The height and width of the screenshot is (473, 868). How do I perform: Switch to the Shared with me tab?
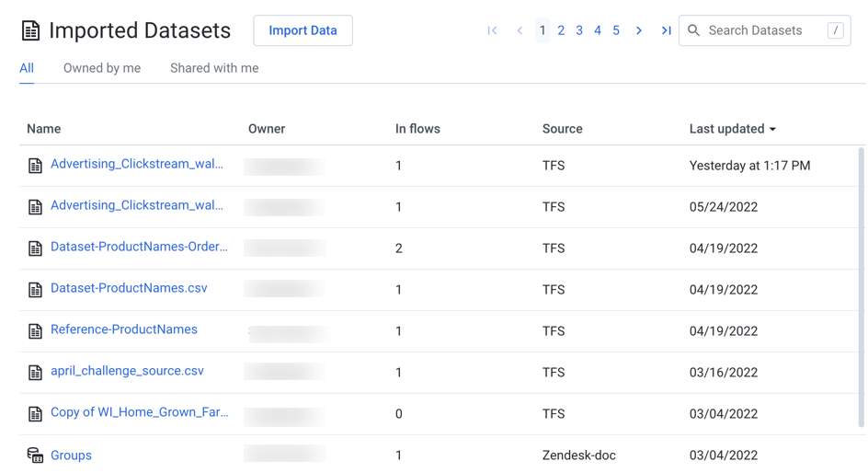(214, 68)
